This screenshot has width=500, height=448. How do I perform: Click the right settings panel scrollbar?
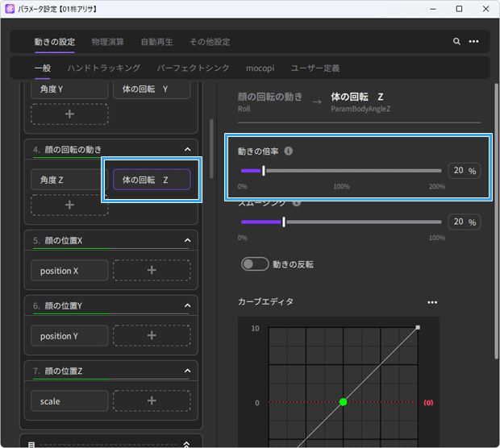pos(496,221)
